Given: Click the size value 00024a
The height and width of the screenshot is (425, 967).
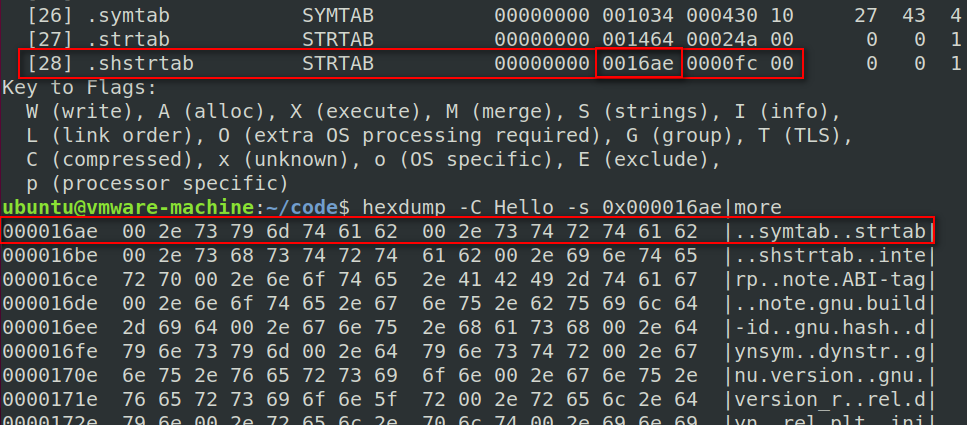Looking at the screenshot, I should (x=723, y=39).
